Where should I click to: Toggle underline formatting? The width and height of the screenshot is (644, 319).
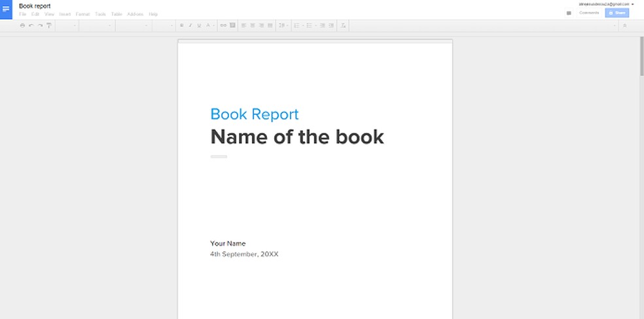199,25
